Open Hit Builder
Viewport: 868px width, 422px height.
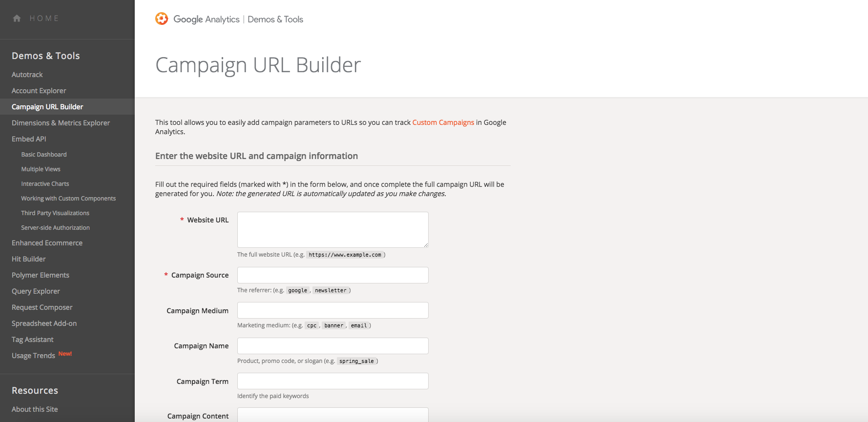point(29,259)
